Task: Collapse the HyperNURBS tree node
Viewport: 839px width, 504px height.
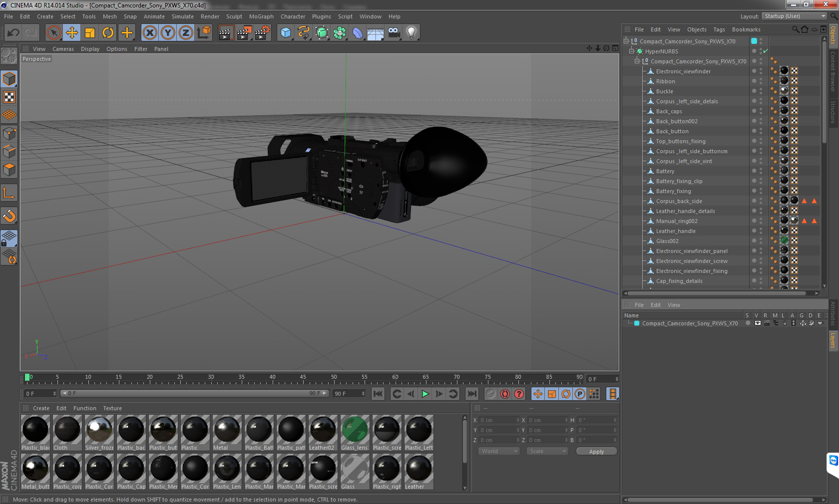Action: coord(632,51)
